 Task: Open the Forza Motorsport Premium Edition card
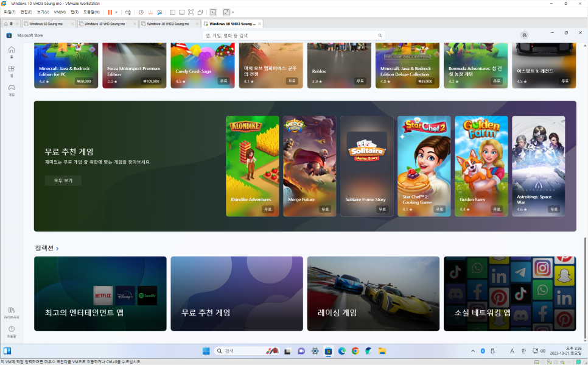click(x=135, y=65)
